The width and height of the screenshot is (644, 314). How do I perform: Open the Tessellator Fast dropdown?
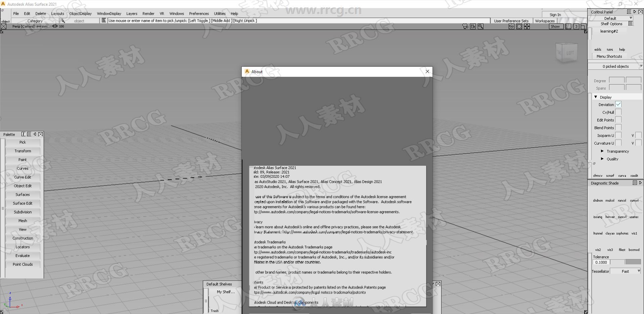626,271
